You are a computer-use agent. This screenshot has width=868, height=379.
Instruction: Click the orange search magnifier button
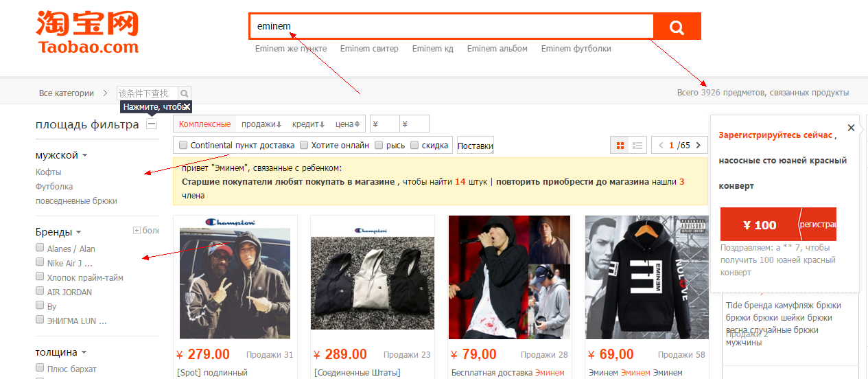pyautogui.click(x=677, y=27)
